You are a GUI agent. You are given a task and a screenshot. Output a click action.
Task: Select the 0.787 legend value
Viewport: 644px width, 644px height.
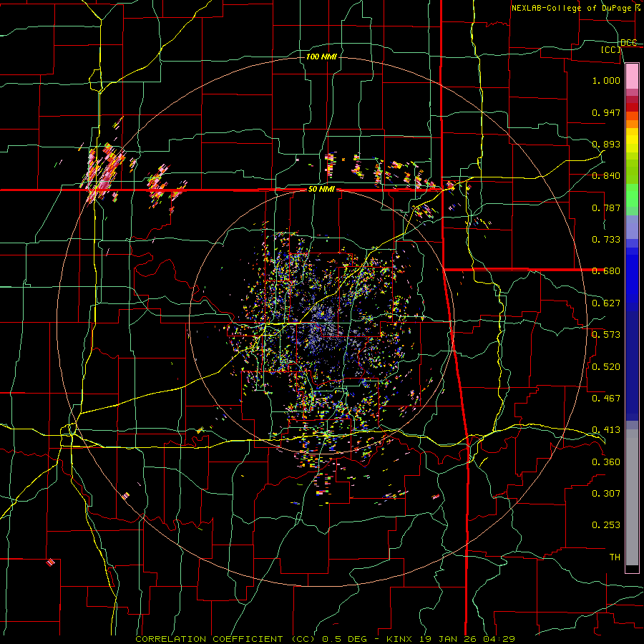[606, 208]
